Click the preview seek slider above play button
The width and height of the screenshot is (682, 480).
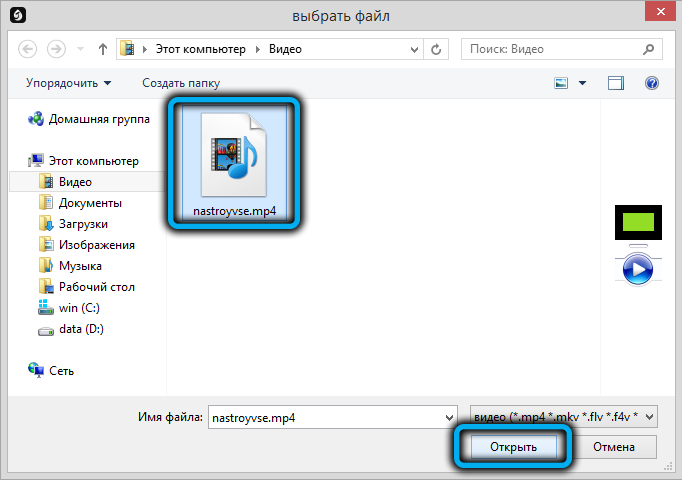pyautogui.click(x=638, y=246)
